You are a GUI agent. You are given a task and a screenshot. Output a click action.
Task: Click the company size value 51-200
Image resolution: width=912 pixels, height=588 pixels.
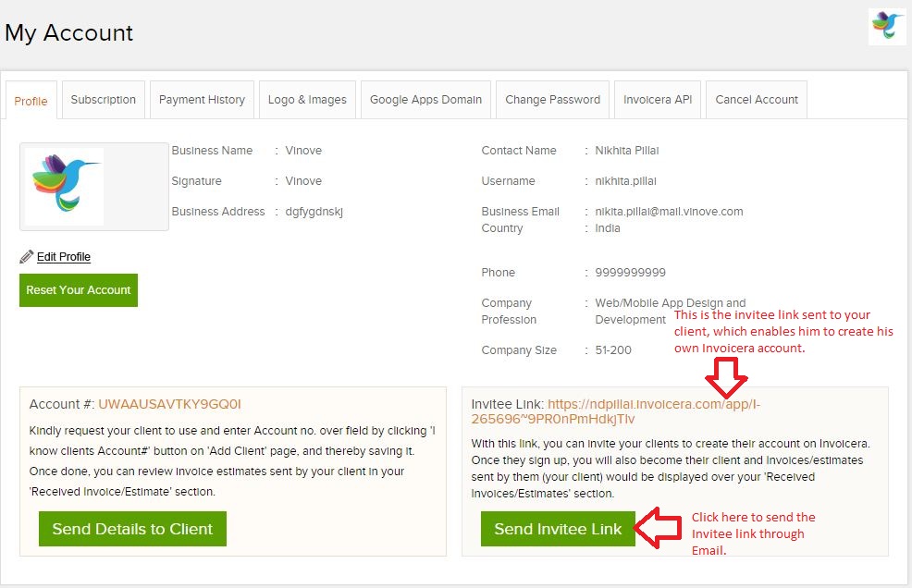point(613,349)
